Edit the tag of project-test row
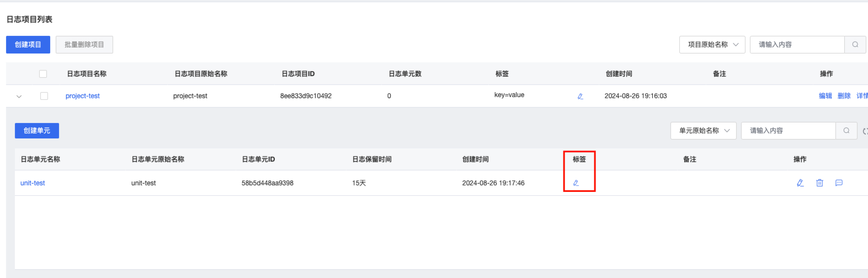 point(580,96)
